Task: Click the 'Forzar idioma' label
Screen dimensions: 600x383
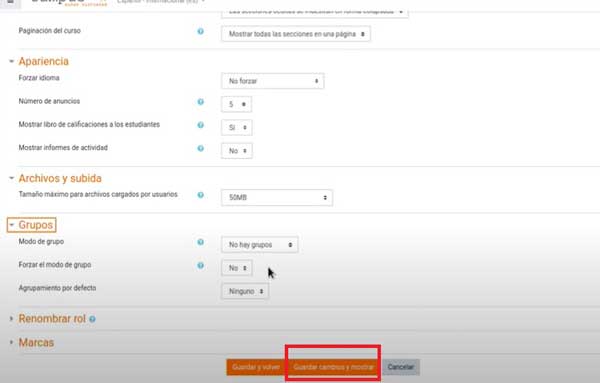Action: [x=39, y=78]
